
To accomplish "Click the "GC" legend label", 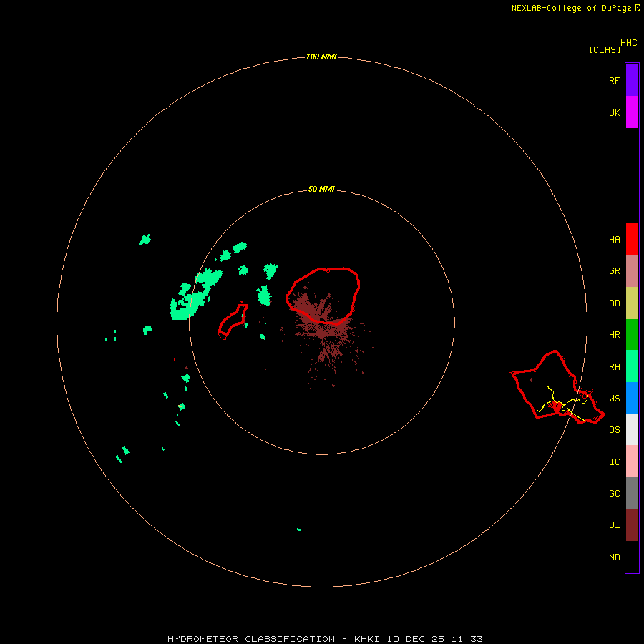I will 615,494.
